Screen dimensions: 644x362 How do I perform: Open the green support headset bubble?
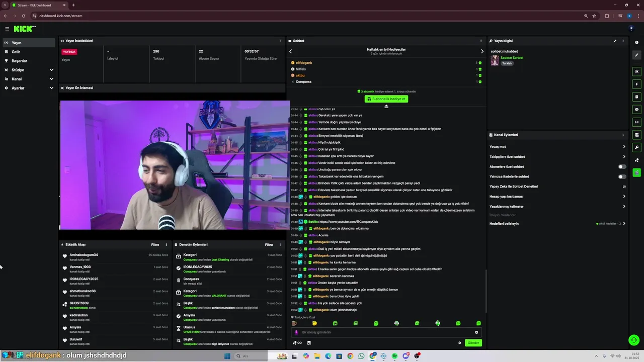[x=634, y=340]
